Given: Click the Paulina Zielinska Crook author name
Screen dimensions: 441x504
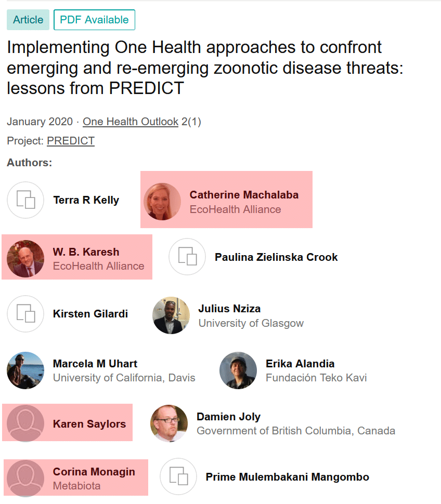Looking at the screenshot, I should coord(276,257).
